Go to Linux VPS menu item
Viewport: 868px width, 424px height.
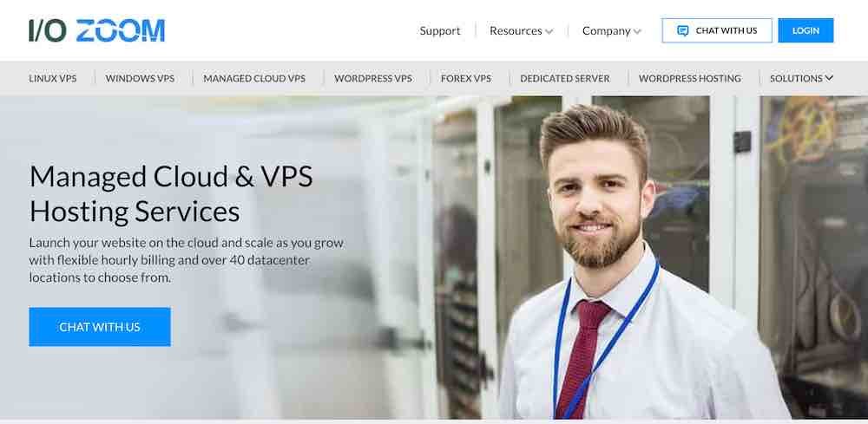point(53,78)
